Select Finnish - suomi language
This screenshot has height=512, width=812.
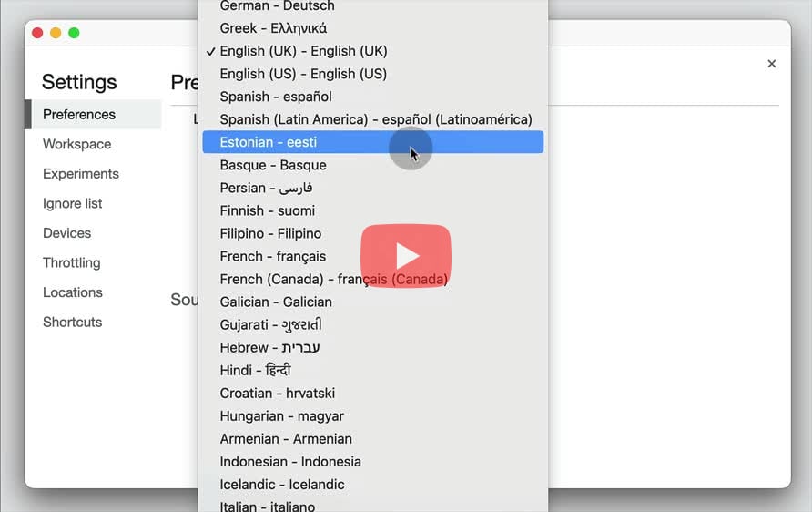(373, 210)
